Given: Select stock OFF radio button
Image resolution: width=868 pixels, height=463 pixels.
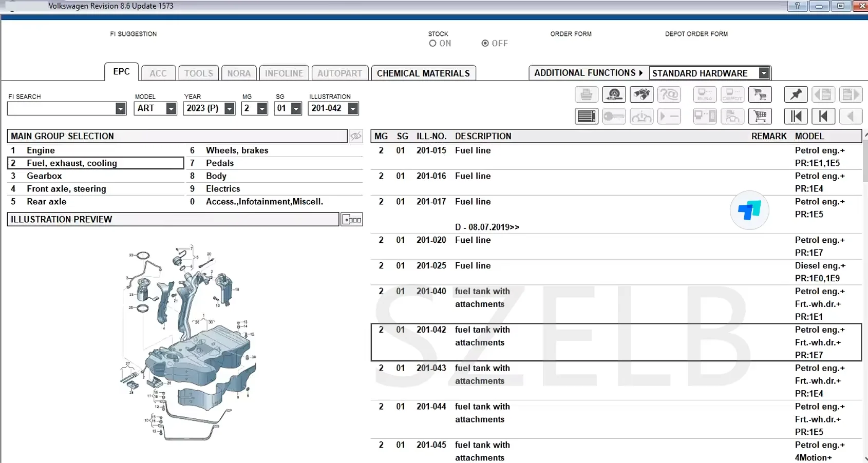Looking at the screenshot, I should [485, 44].
